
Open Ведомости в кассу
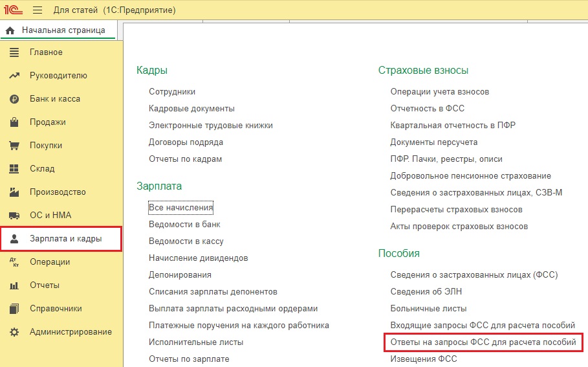(186, 241)
